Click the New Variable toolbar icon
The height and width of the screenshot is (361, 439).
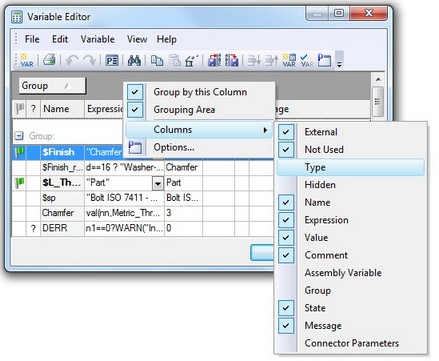pos(27,60)
